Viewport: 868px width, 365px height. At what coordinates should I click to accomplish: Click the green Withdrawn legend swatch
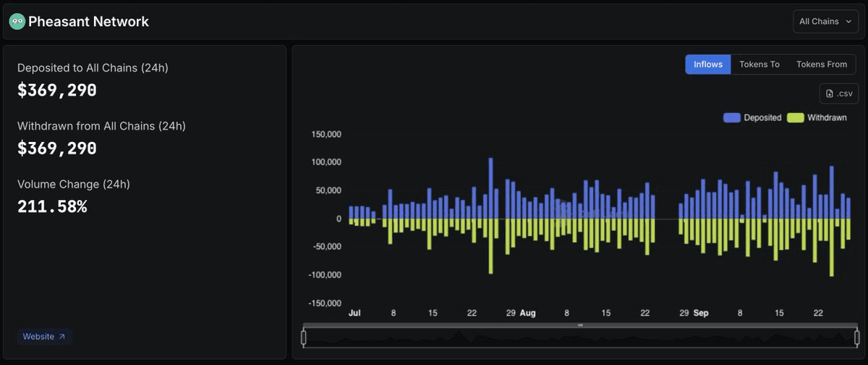tap(795, 117)
